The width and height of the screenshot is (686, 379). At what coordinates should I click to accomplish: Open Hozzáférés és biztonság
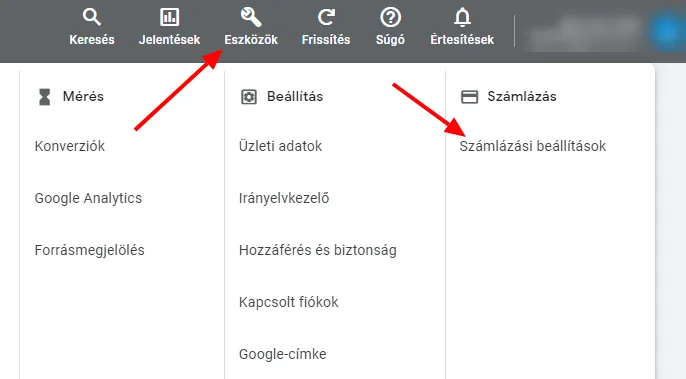(x=318, y=250)
